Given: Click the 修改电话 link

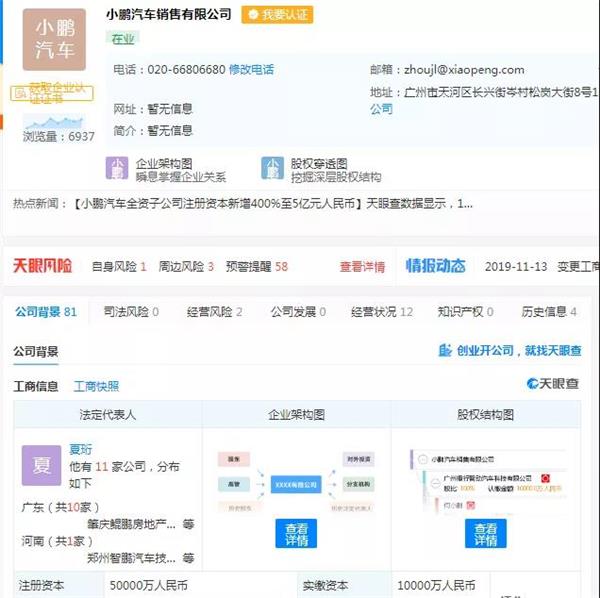Looking at the screenshot, I should [x=251, y=70].
